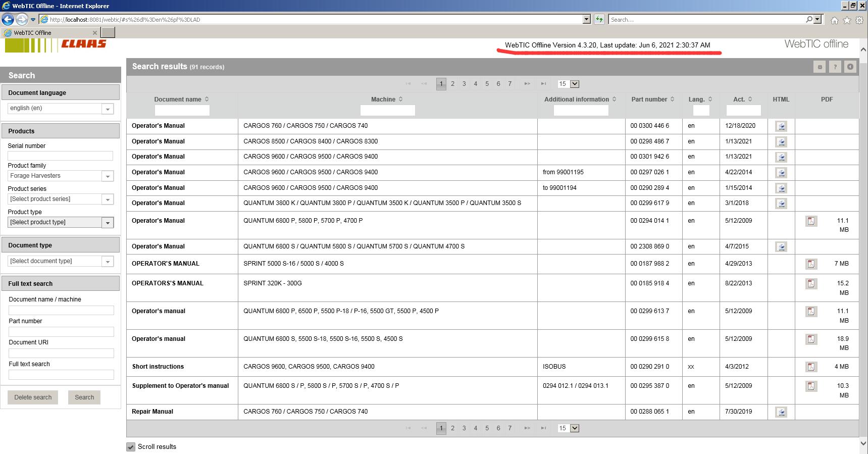868x454 pixels.
Task: Open the IE favorites star icon
Action: 847,20
